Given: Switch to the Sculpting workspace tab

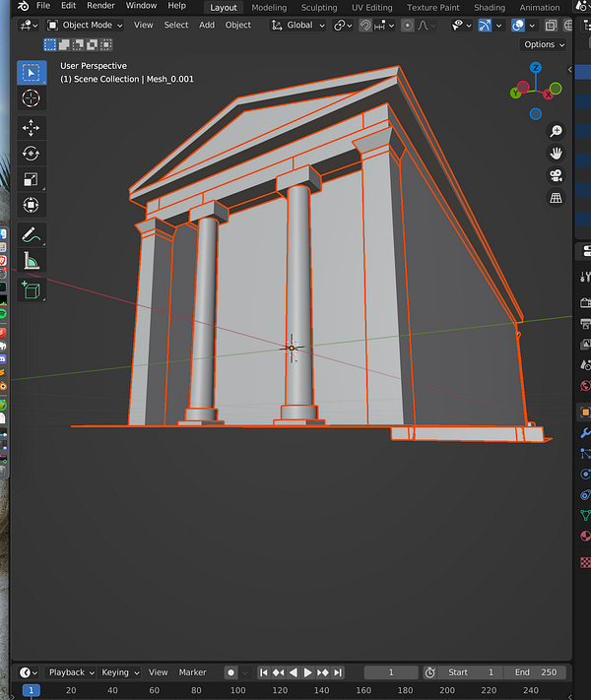Looking at the screenshot, I should tap(318, 7).
